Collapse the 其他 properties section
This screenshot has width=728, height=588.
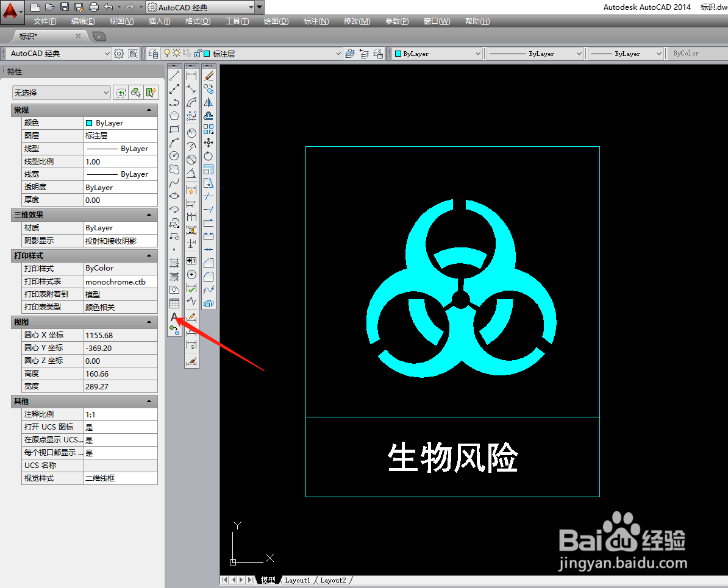click(149, 401)
